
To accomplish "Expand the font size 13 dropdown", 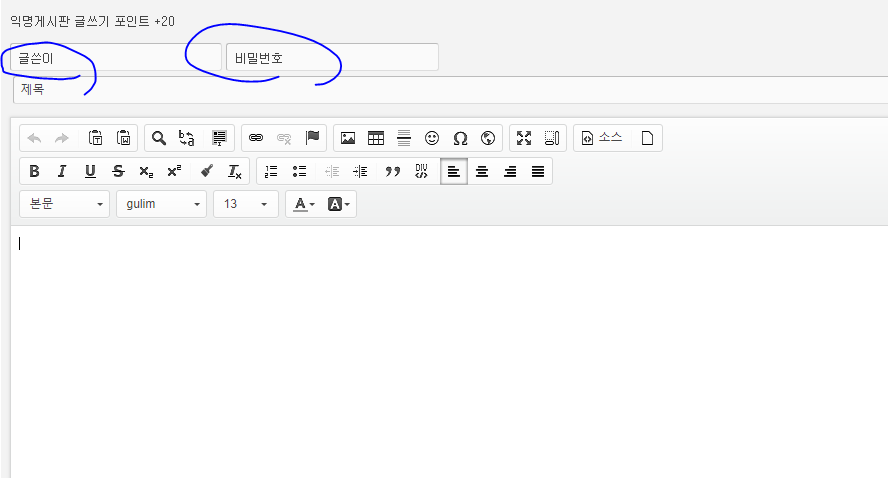I will click(246, 204).
